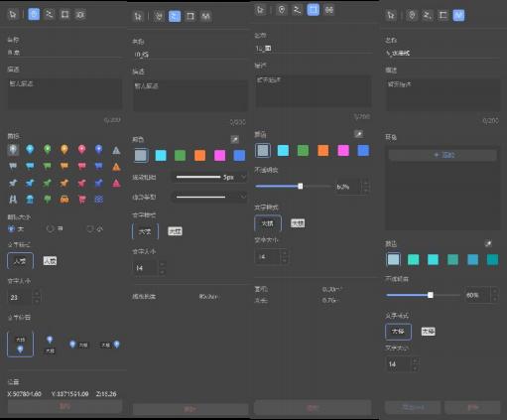Choose the polygon tool in the point panel toolbar
Screen dimensions: 507x420
pyautogui.click(x=64, y=14)
